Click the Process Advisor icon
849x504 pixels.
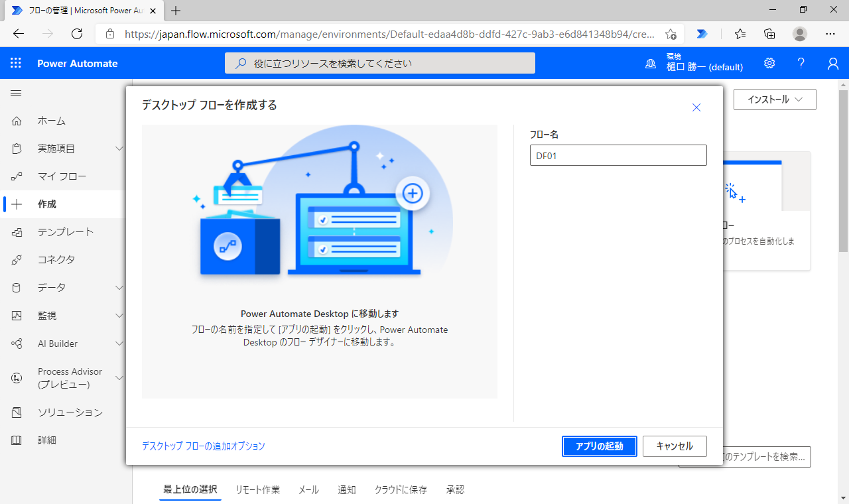click(17, 378)
